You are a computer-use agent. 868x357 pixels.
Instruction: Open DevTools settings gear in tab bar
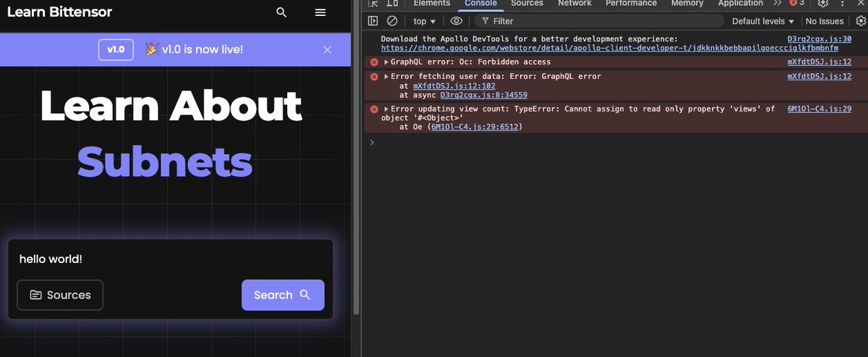(823, 4)
